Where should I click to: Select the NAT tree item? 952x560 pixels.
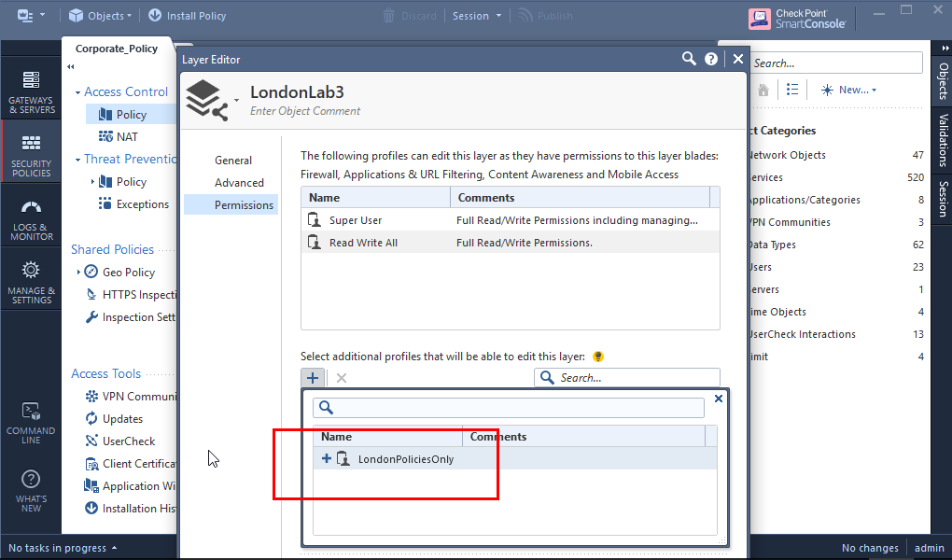click(119, 136)
